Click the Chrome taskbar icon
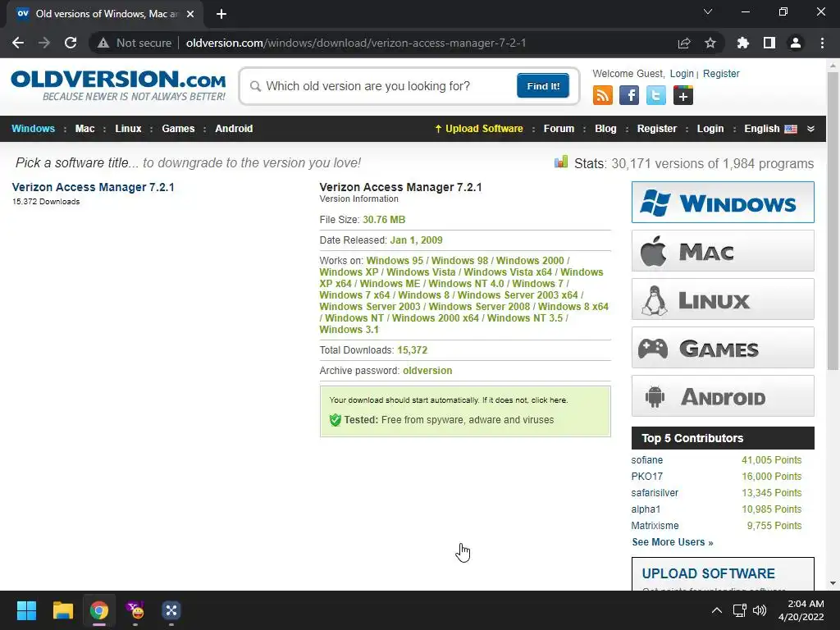Screen dimensions: 840x630 coord(99,610)
